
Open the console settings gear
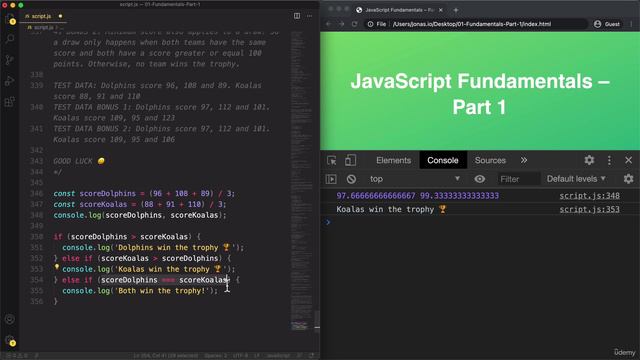(x=629, y=179)
